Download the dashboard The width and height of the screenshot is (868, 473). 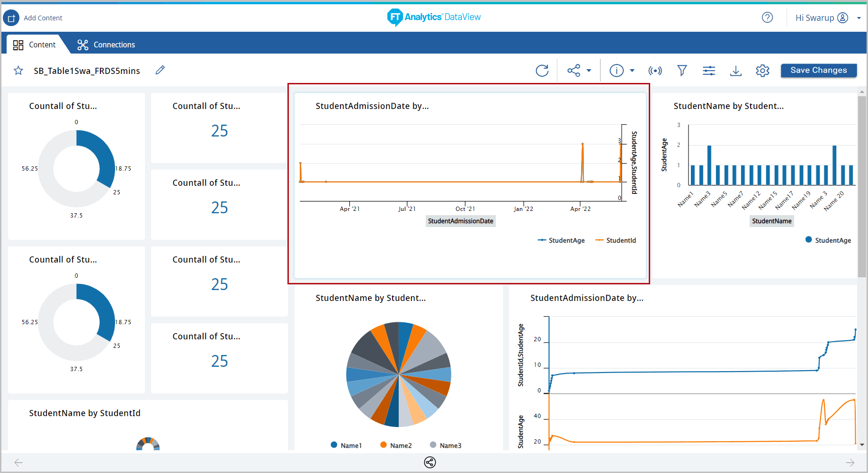tap(735, 71)
